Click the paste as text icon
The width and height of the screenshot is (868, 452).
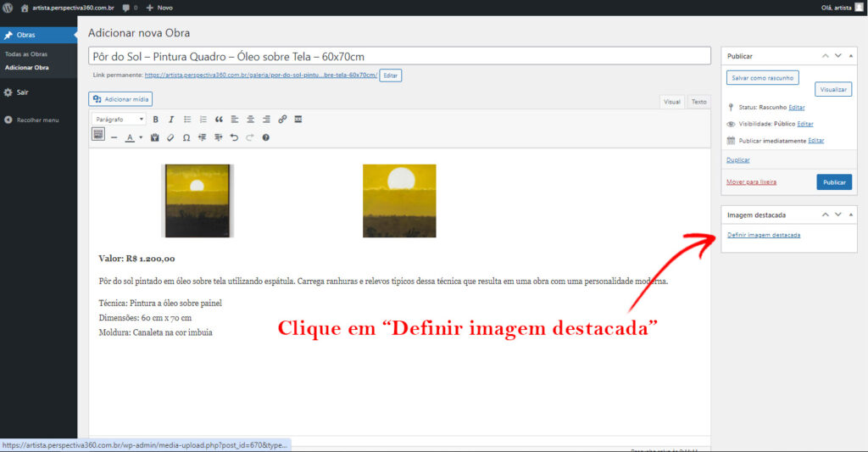155,137
